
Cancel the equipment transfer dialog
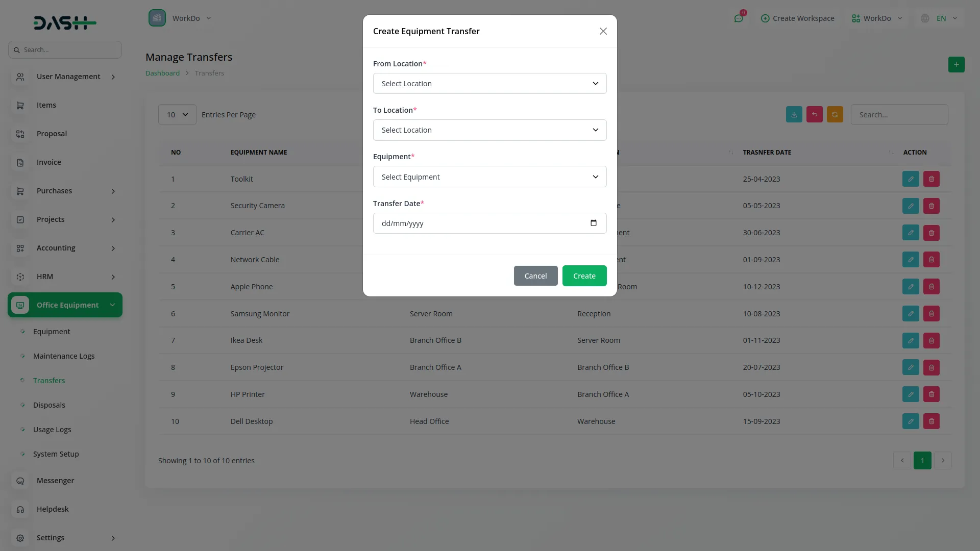[x=535, y=276]
